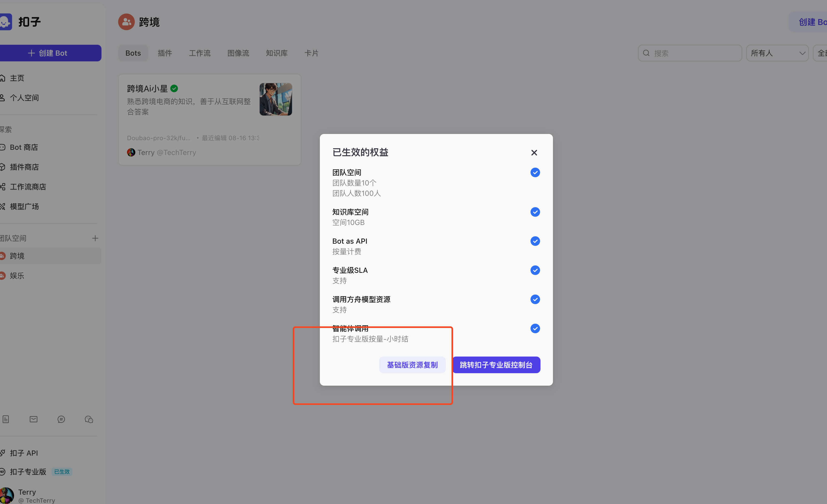Click Terry's profile avatar in sidebar footer
The image size is (827, 504).
pyautogui.click(x=7, y=496)
